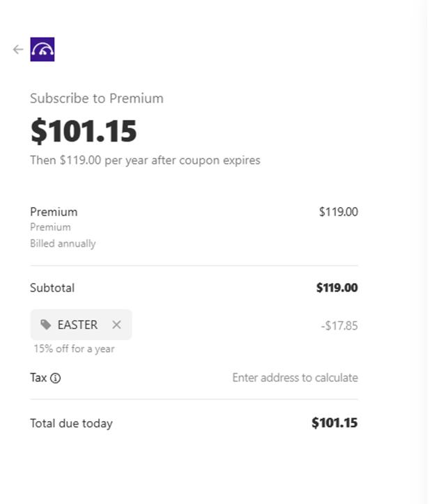Screen dimensions: 446x504
Task: Click the EASTER coupon code label
Action: [77, 325]
